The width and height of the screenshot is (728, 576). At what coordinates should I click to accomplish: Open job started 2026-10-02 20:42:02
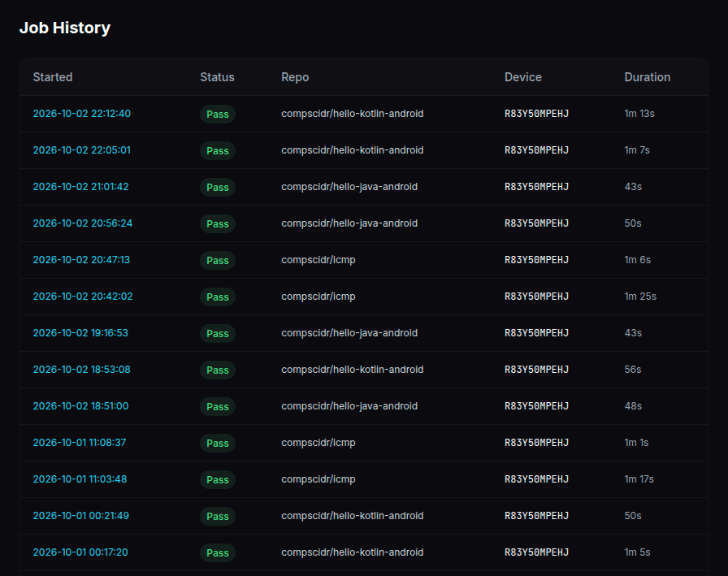coord(83,297)
